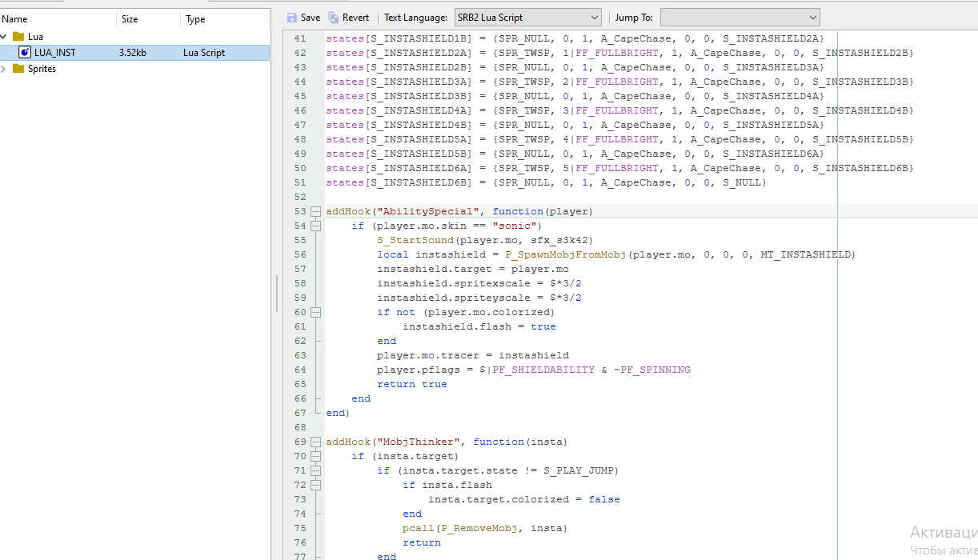Click the Save floppy disk icon
Screen dimensions: 978x560
291,18
